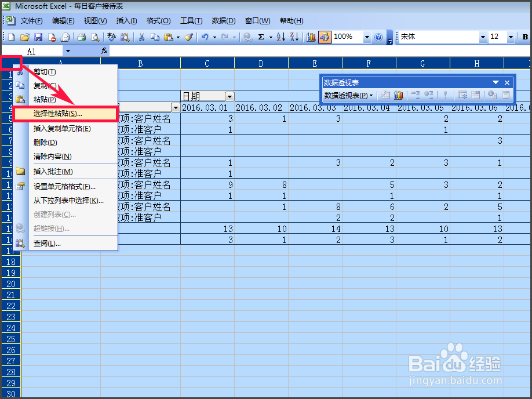
Task: Open the AutoSum functions dropdown
Action: click(x=271, y=37)
